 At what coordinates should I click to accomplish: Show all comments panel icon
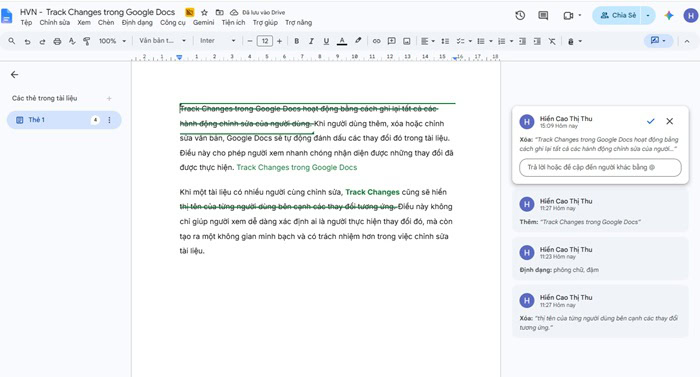click(x=543, y=16)
